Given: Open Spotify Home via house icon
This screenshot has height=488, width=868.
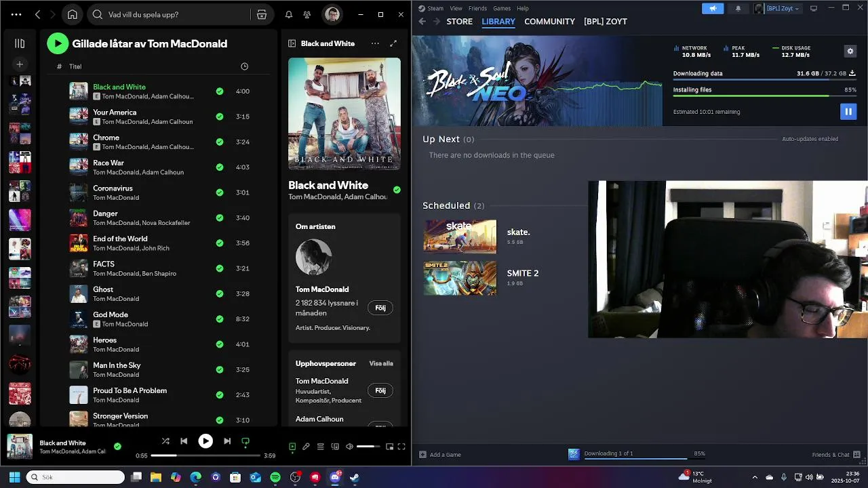Looking at the screenshot, I should pyautogui.click(x=73, y=14).
